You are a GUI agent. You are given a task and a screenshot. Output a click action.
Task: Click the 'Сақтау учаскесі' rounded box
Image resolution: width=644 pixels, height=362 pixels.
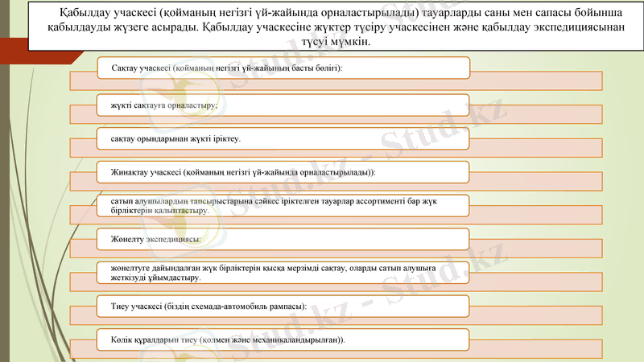[x=283, y=68]
